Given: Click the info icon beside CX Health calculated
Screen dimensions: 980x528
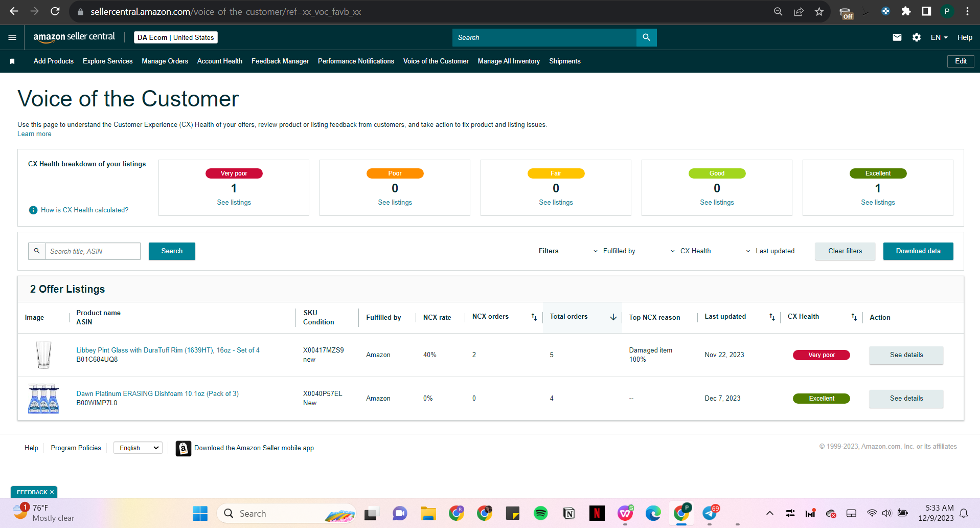Looking at the screenshot, I should 33,210.
